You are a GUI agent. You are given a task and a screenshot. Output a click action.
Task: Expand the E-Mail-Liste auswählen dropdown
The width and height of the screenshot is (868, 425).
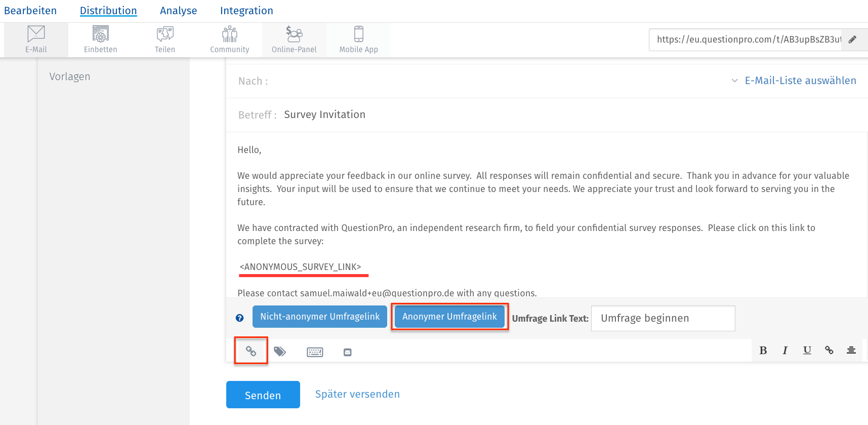pyautogui.click(x=794, y=81)
